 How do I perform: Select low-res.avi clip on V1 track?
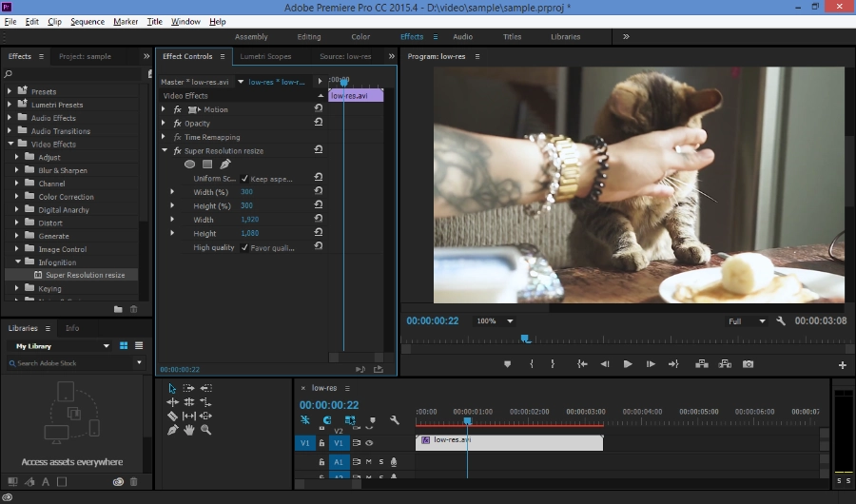[x=510, y=443]
